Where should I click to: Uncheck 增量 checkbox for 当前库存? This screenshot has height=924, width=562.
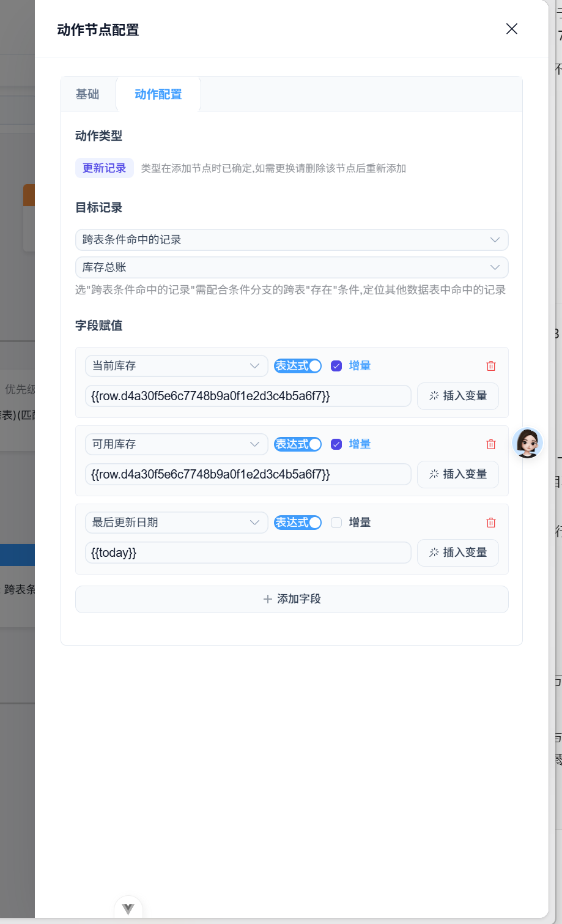(x=336, y=366)
